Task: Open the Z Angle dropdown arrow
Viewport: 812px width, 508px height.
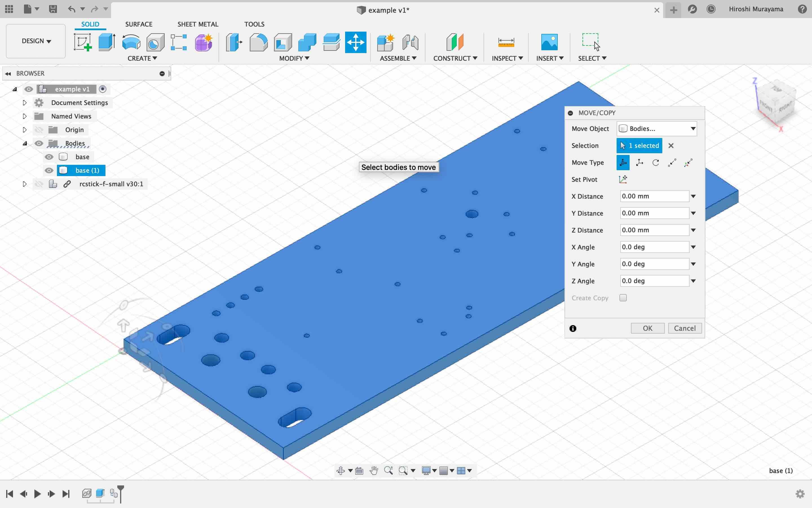Action: click(x=693, y=281)
